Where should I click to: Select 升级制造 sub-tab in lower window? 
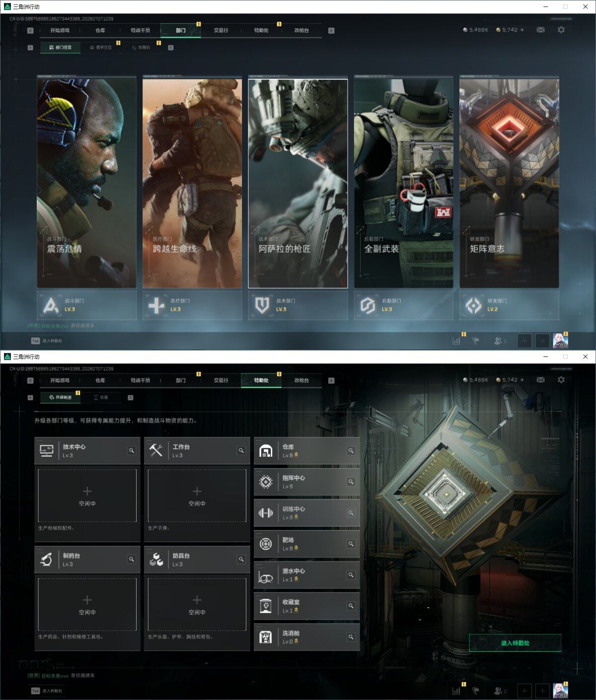click(60, 397)
